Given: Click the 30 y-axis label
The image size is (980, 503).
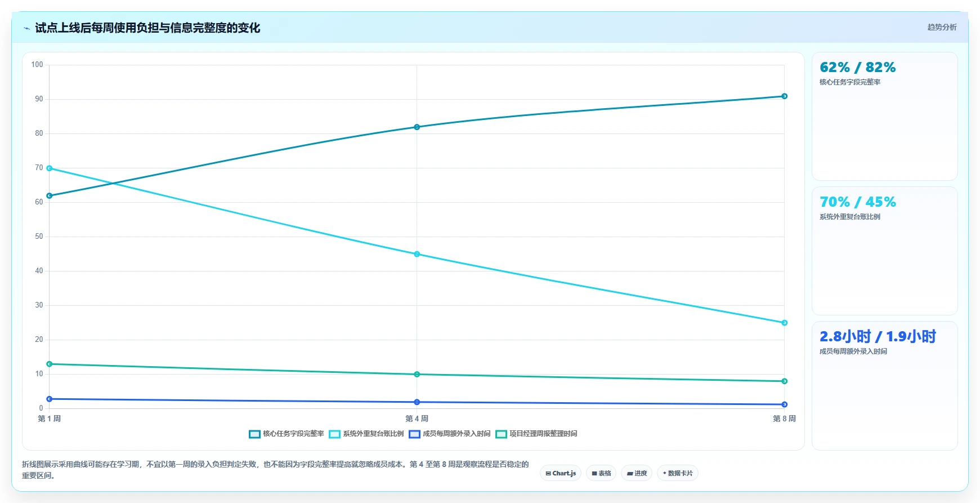Looking at the screenshot, I should pyautogui.click(x=39, y=305).
